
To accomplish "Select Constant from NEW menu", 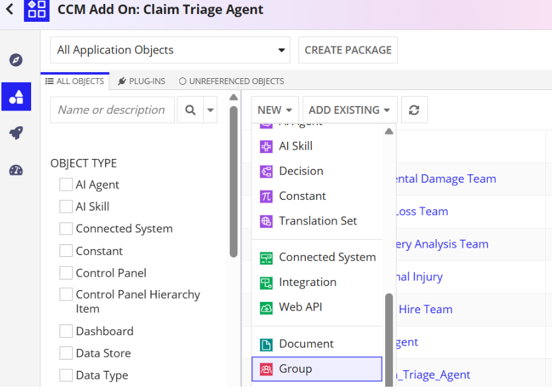I will pos(317,196).
